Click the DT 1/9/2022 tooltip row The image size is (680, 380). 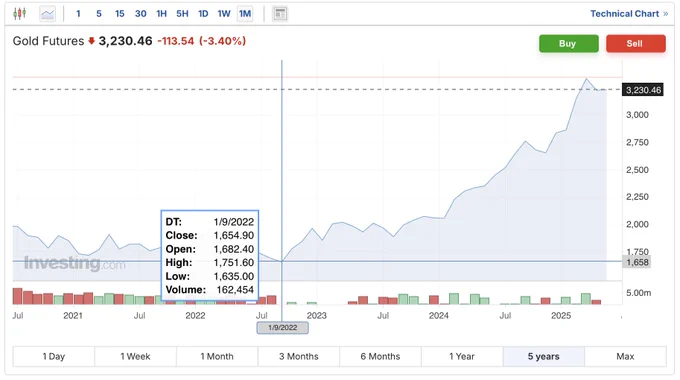[209, 222]
